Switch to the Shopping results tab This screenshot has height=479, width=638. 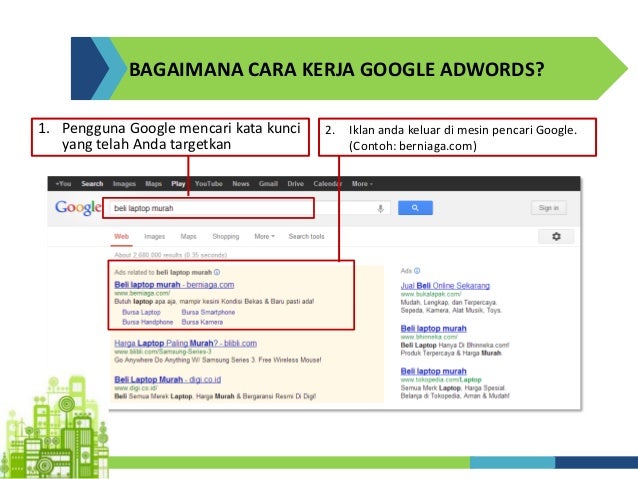226,236
